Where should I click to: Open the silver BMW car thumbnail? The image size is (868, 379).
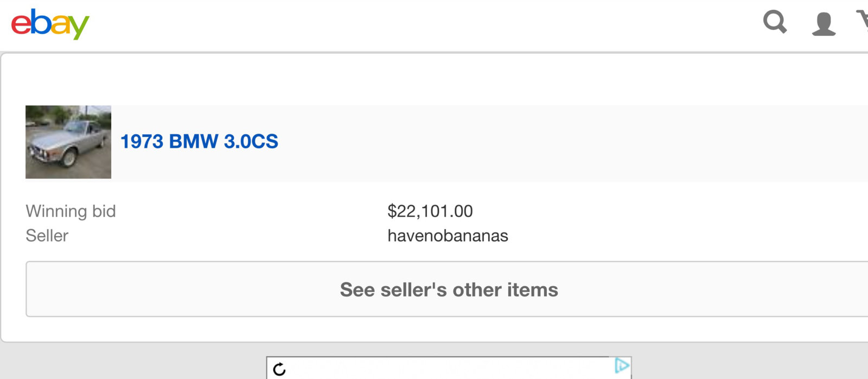coord(68,142)
